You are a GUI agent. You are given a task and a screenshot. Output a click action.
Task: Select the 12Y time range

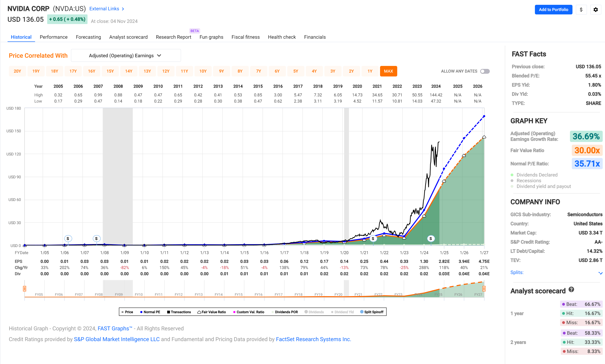click(166, 71)
